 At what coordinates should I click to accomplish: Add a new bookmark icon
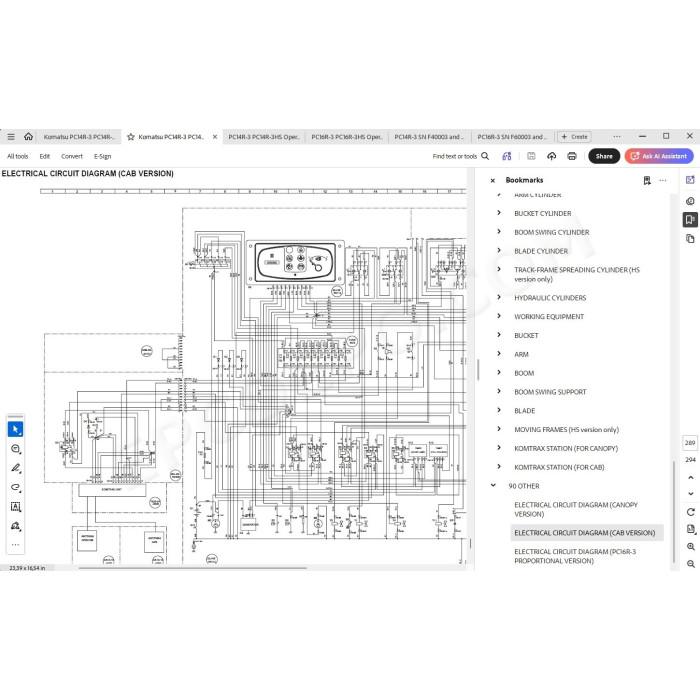click(647, 180)
